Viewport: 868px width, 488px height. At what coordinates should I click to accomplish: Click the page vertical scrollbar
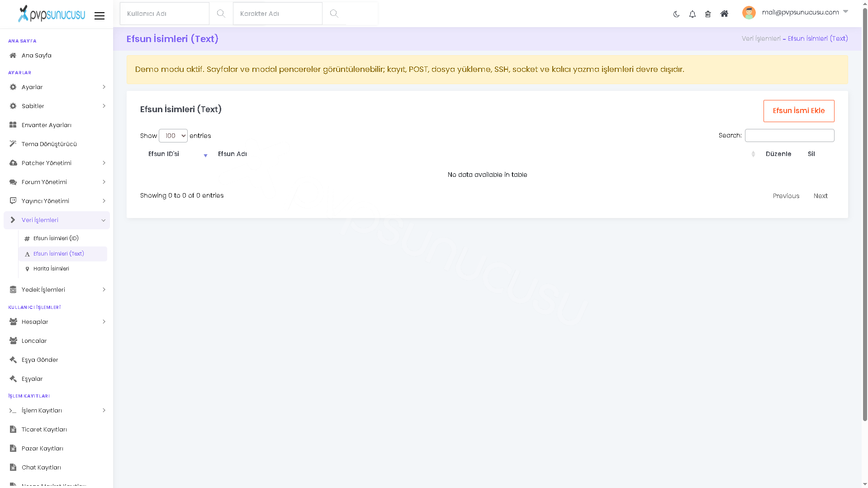(x=865, y=213)
